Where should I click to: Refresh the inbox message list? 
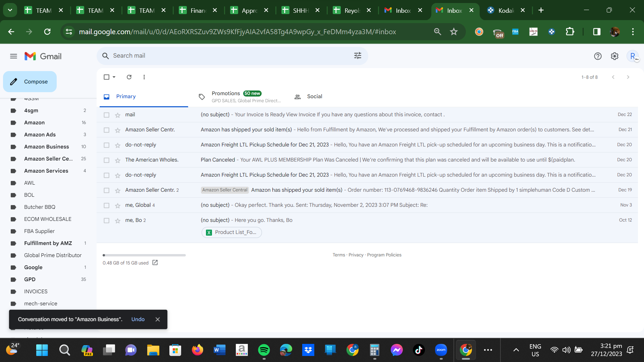(129, 77)
